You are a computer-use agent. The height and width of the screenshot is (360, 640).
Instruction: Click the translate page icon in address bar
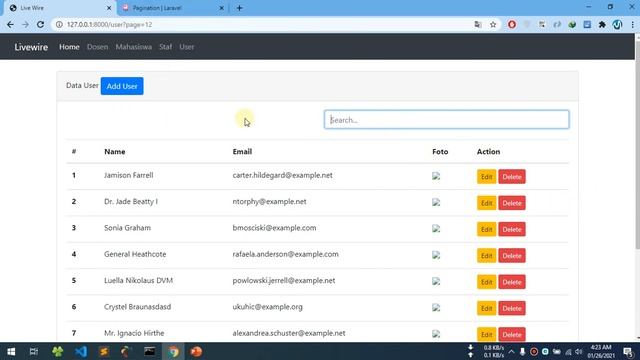click(478, 24)
